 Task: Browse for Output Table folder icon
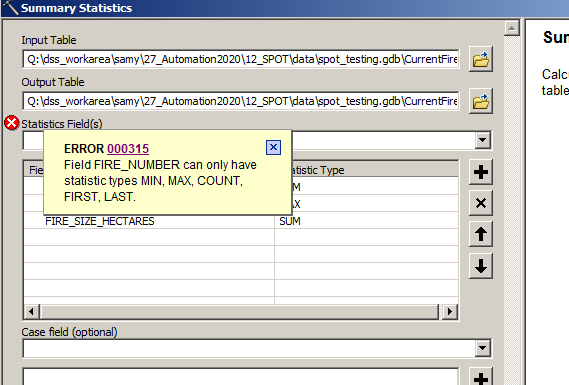(x=480, y=101)
